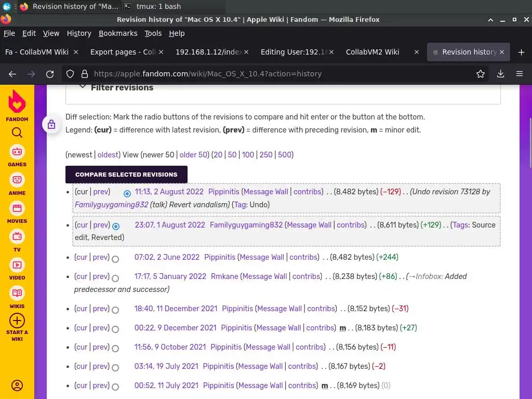This screenshot has height=399, width=532.
Task: Open cur diff for 2 June 2022 revision
Action: point(82,257)
